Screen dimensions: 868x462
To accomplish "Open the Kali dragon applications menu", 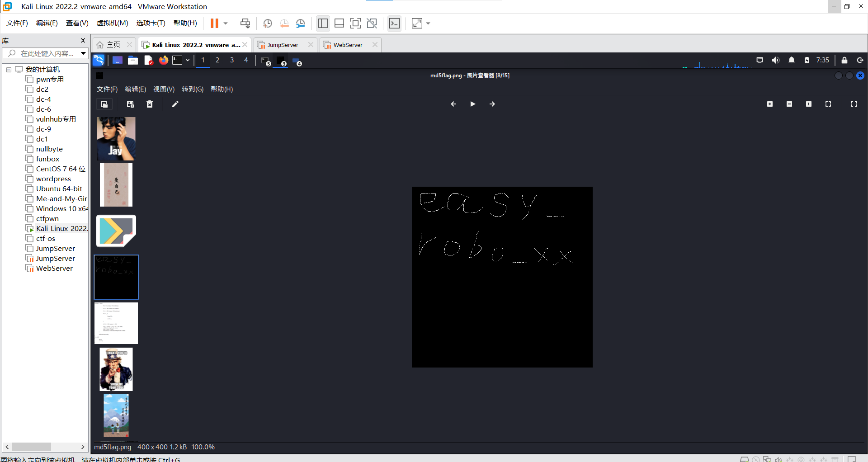I will (99, 60).
